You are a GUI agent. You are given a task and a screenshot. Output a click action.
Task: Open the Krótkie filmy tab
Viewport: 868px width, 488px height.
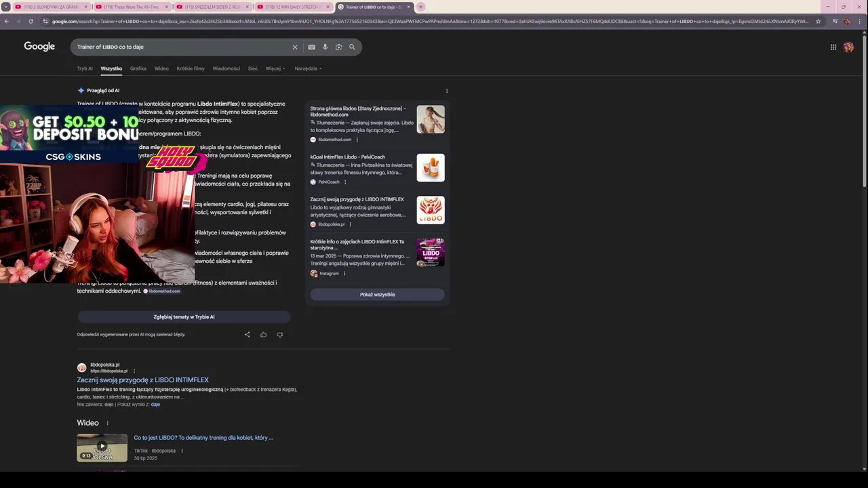pos(191,68)
